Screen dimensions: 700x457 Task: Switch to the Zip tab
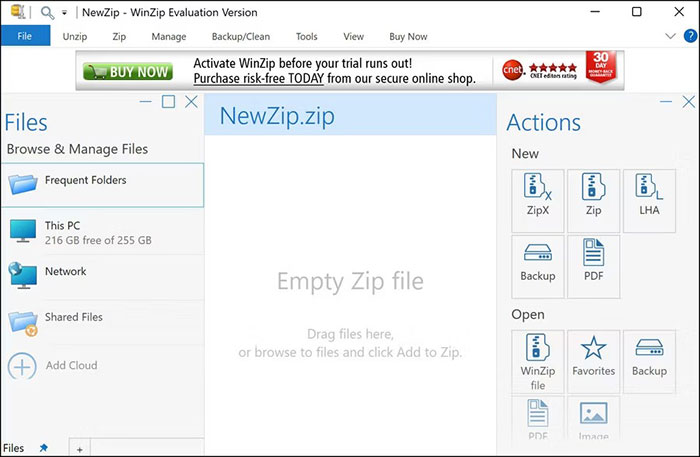119,37
